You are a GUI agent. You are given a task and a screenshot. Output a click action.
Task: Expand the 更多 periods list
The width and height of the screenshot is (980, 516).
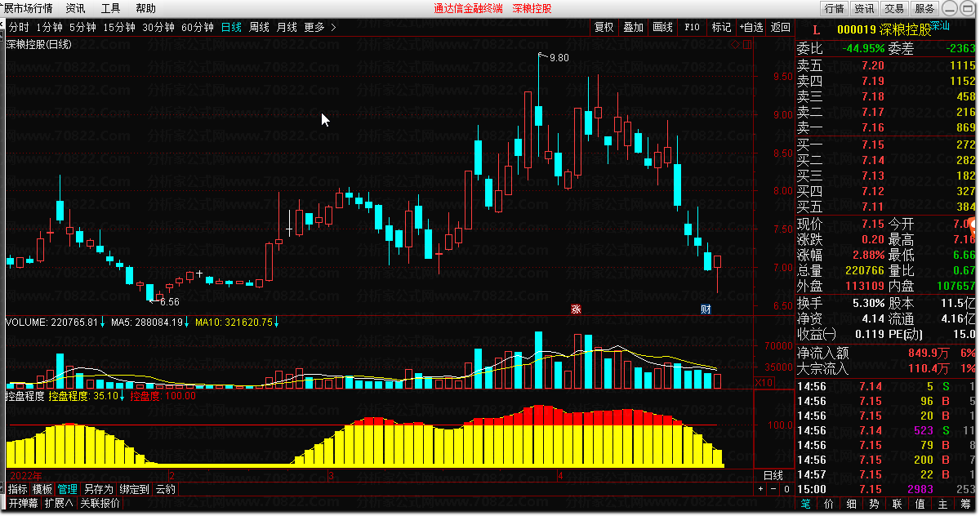[x=319, y=27]
